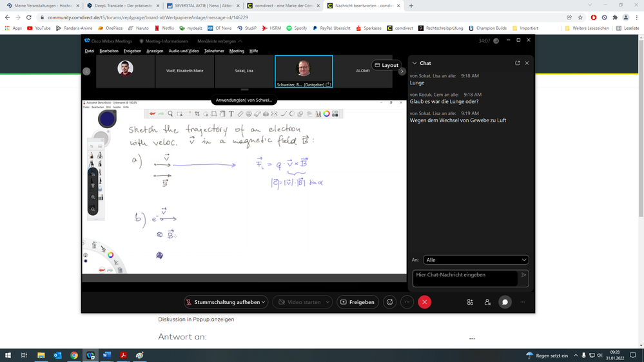
Task: Open the Webex Hilfe menu
Action: [254, 51]
